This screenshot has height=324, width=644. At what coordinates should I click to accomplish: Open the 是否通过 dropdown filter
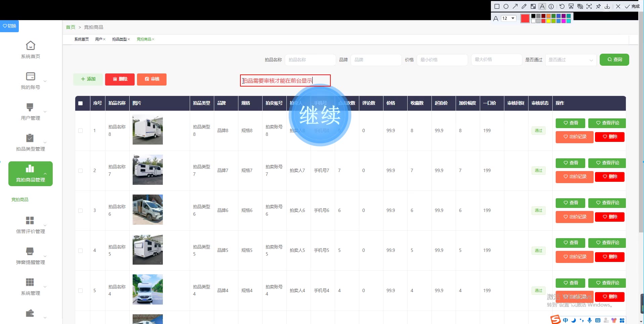click(x=571, y=60)
